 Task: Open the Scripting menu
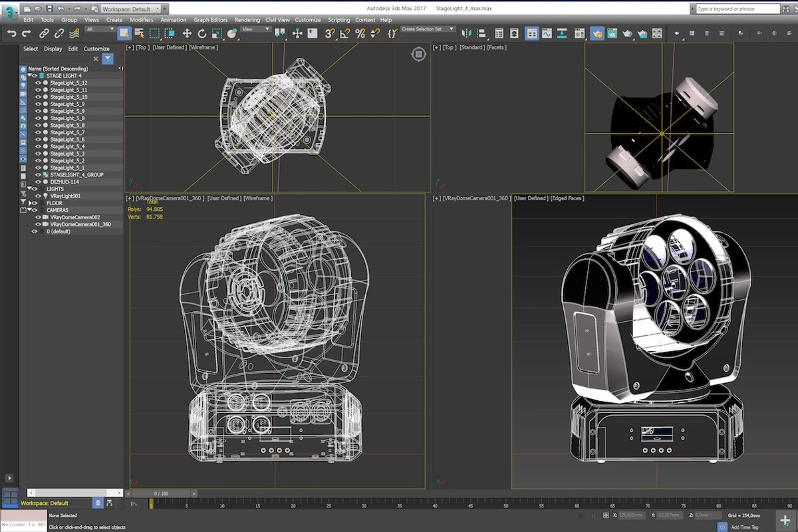click(338, 20)
